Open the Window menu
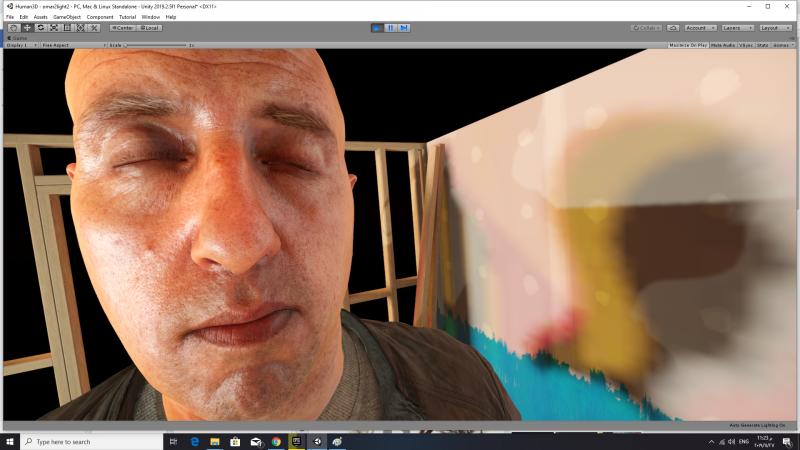This screenshot has width=800, height=450. pos(151,17)
